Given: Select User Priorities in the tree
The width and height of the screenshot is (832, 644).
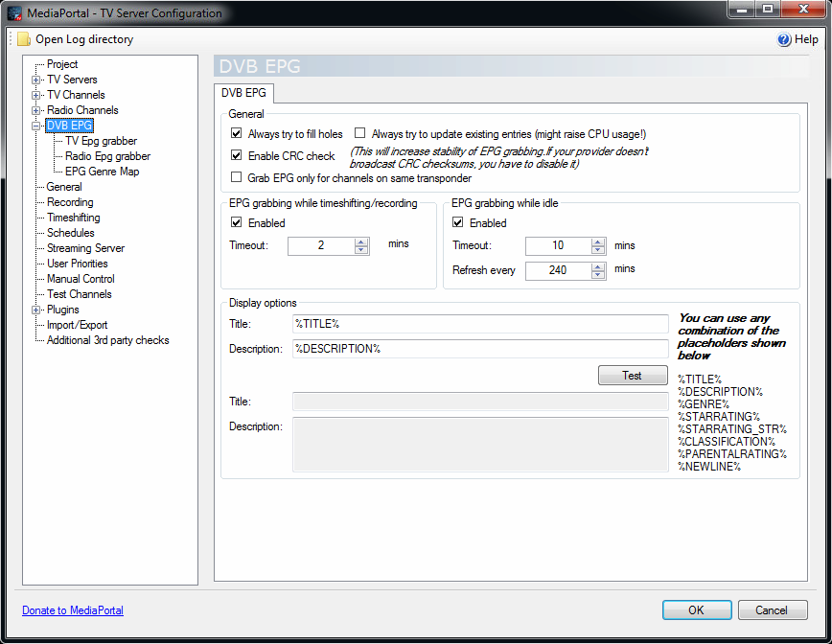Looking at the screenshot, I should click(x=78, y=264).
